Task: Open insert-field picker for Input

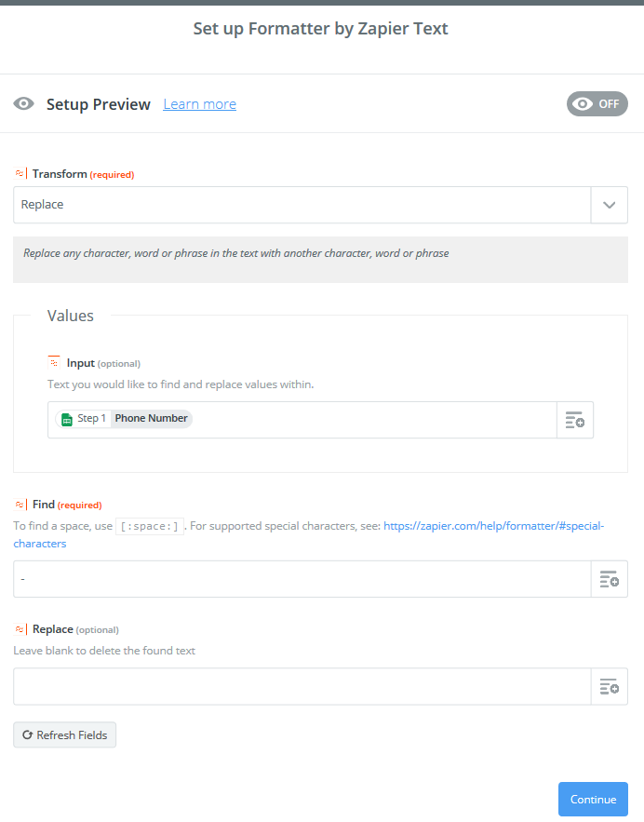Action: click(575, 420)
